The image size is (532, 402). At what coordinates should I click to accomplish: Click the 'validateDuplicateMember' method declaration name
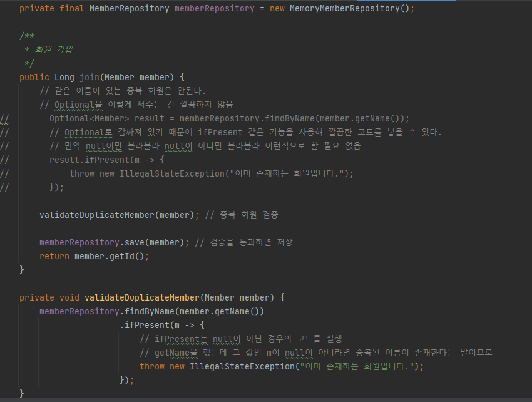[142, 298]
